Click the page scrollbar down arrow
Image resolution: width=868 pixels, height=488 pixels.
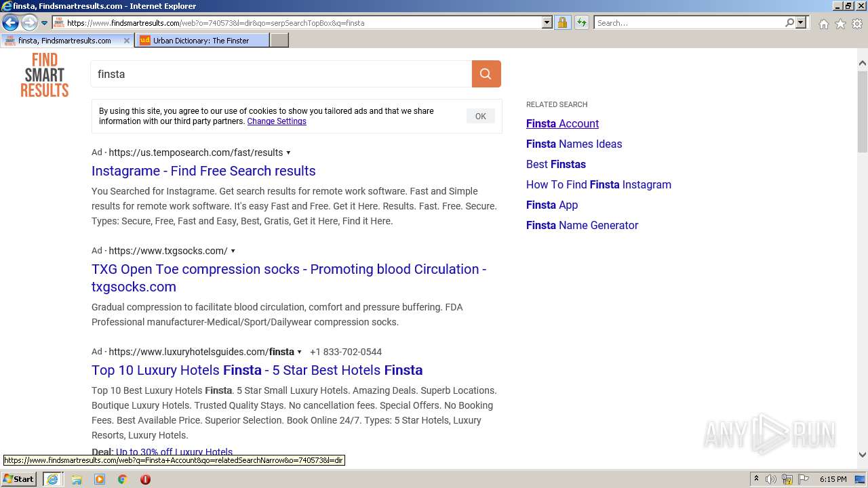point(862,455)
